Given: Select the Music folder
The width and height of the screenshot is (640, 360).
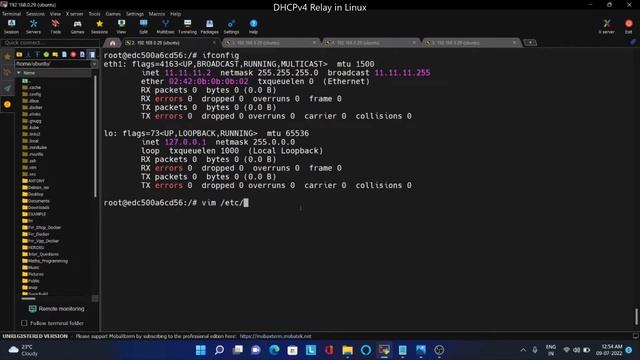Looking at the screenshot, I should point(31,267).
